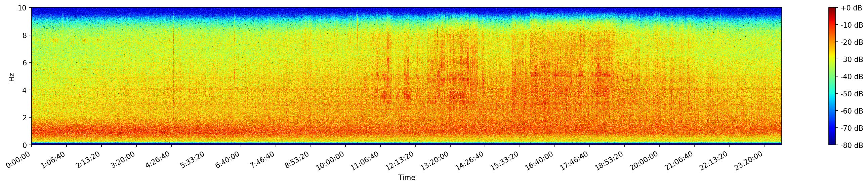Click the "Hz" y-axis title
The image size is (868, 186).
coord(12,76)
